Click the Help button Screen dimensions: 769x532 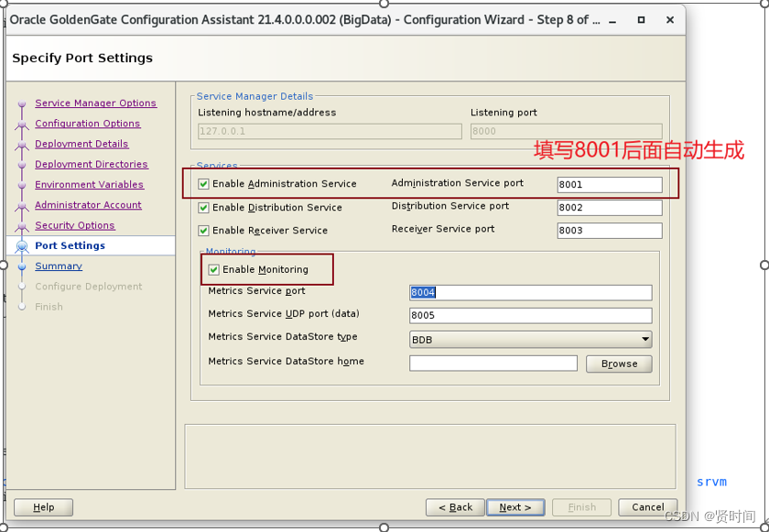click(x=43, y=507)
